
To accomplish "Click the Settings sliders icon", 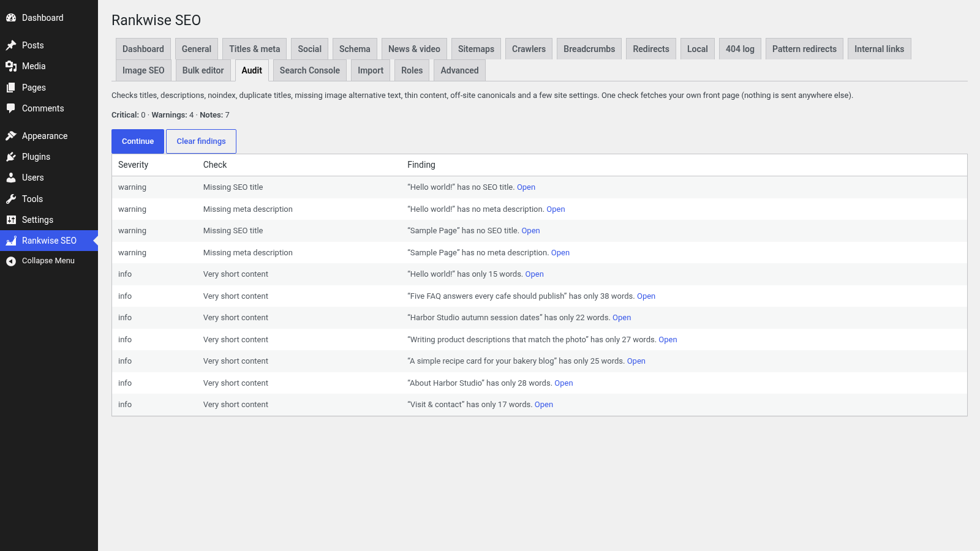I will point(11,220).
